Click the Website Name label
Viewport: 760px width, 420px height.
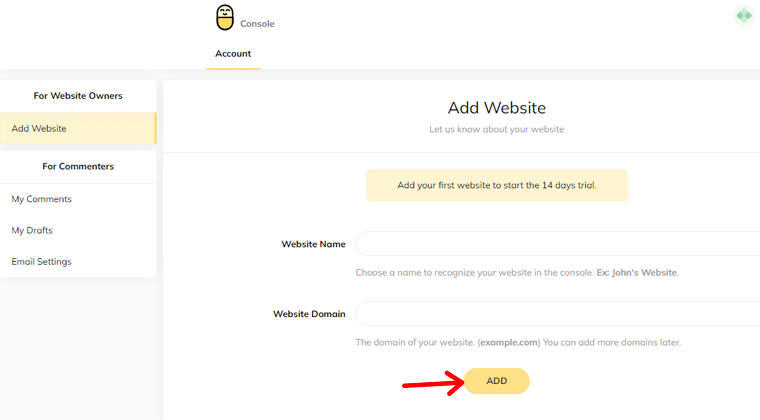point(314,244)
